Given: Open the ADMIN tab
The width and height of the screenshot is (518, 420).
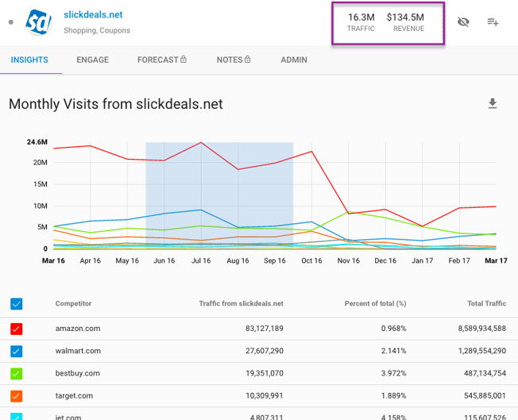Looking at the screenshot, I should pos(294,60).
